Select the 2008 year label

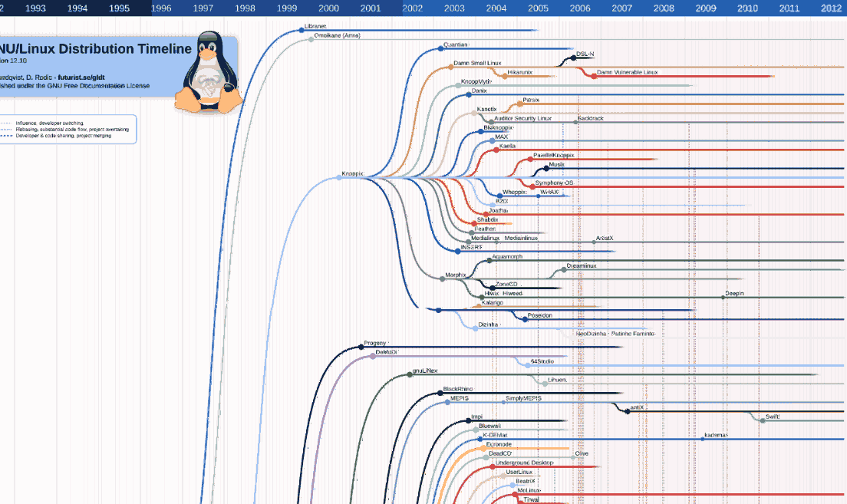pyautogui.click(x=664, y=8)
